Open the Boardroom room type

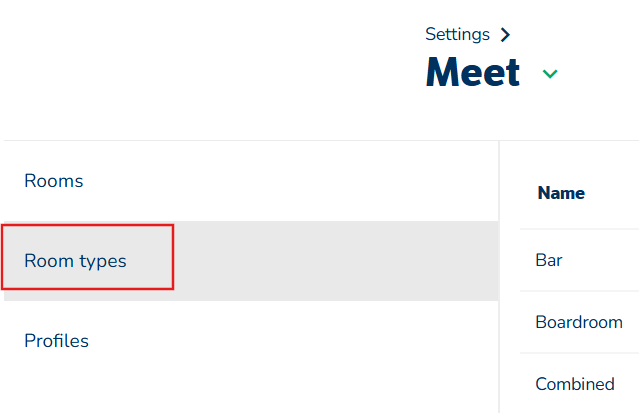579,322
